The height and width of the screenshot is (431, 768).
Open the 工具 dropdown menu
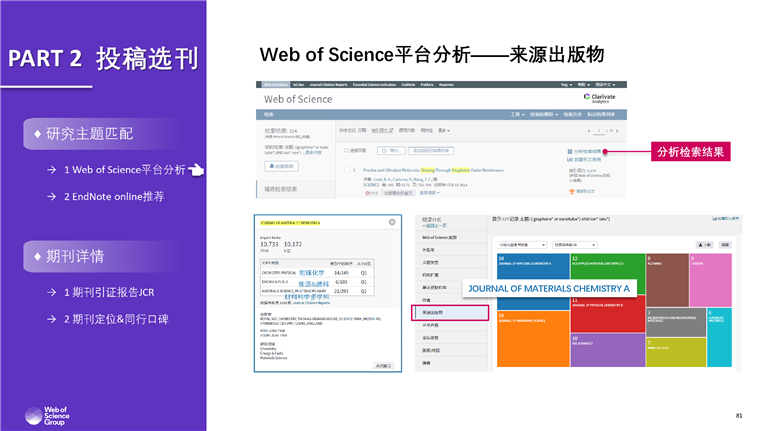click(x=518, y=115)
